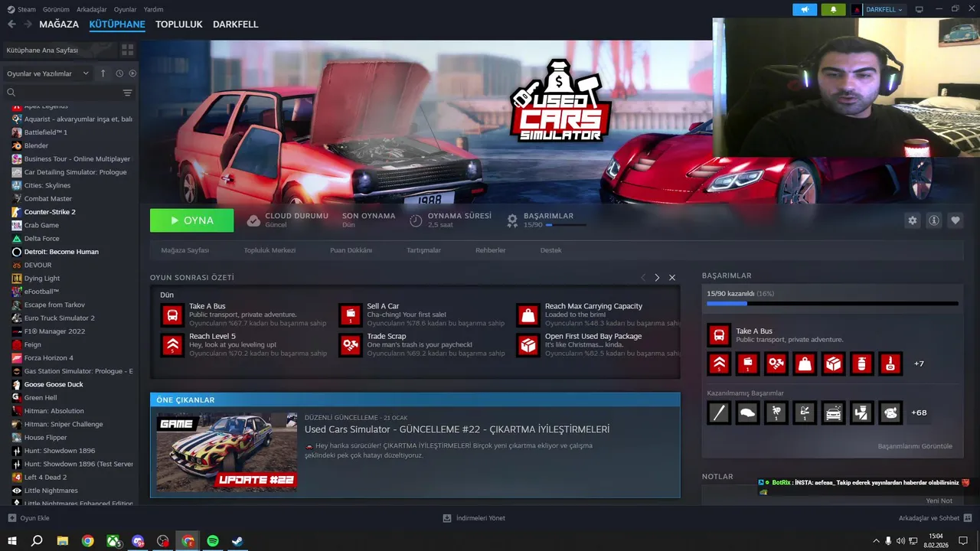Open the Puan Dükkânı link
The height and width of the screenshot is (551, 980).
351,250
